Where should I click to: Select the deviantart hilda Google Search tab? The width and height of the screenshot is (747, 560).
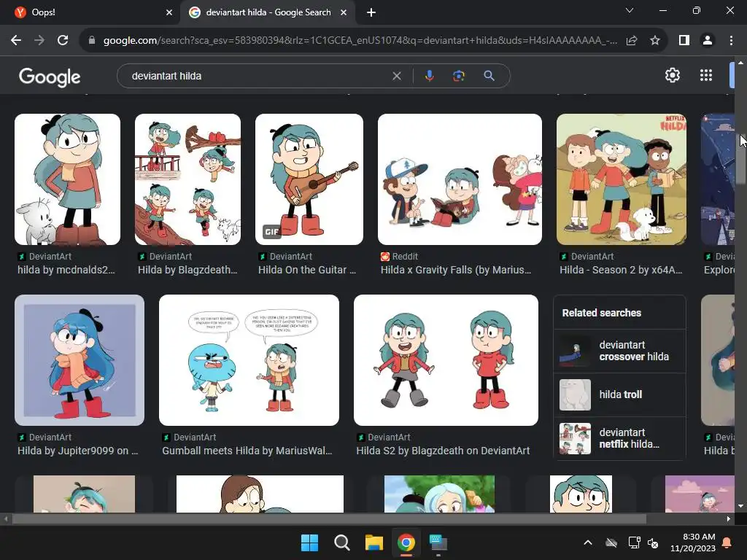[268, 12]
